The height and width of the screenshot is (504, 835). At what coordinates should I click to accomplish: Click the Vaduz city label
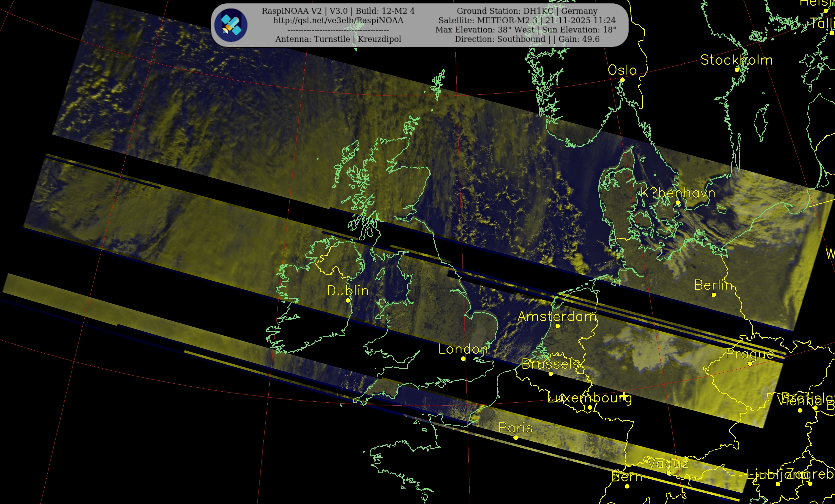click(x=668, y=463)
